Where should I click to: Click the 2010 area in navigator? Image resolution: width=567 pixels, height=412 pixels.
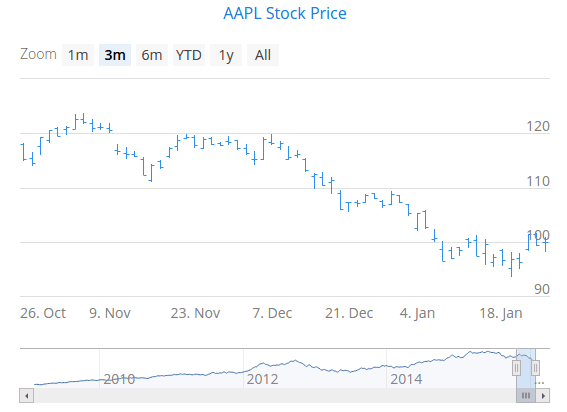119,379
